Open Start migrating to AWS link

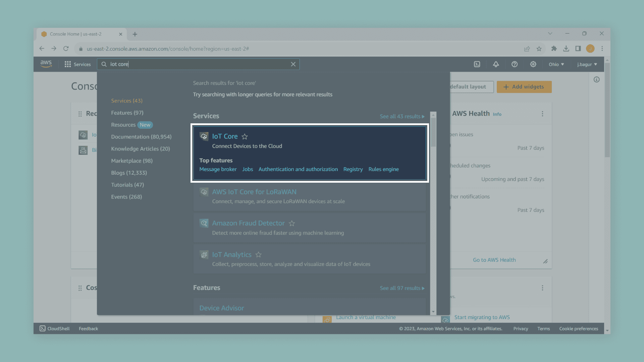click(x=482, y=317)
